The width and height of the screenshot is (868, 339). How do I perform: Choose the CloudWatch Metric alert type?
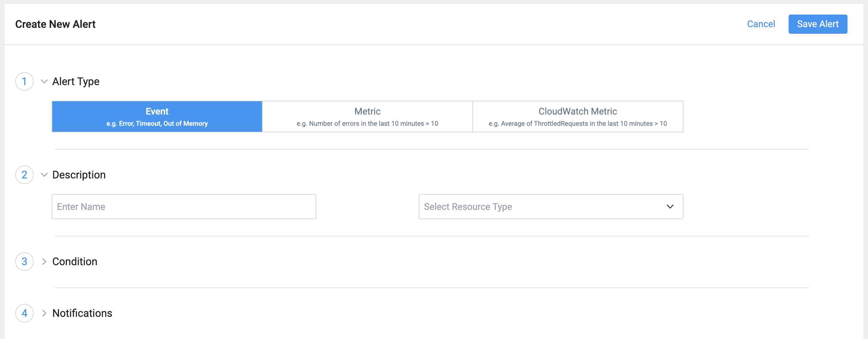578,117
